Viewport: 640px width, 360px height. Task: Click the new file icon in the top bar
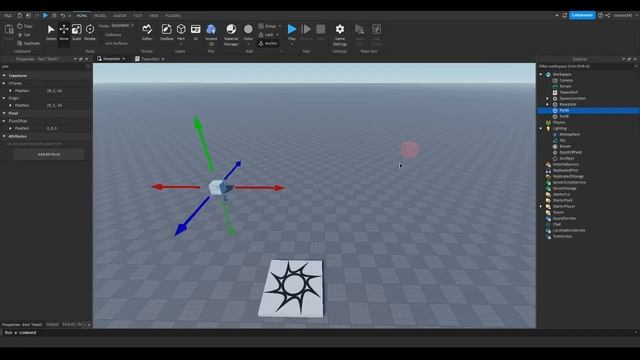19,16
